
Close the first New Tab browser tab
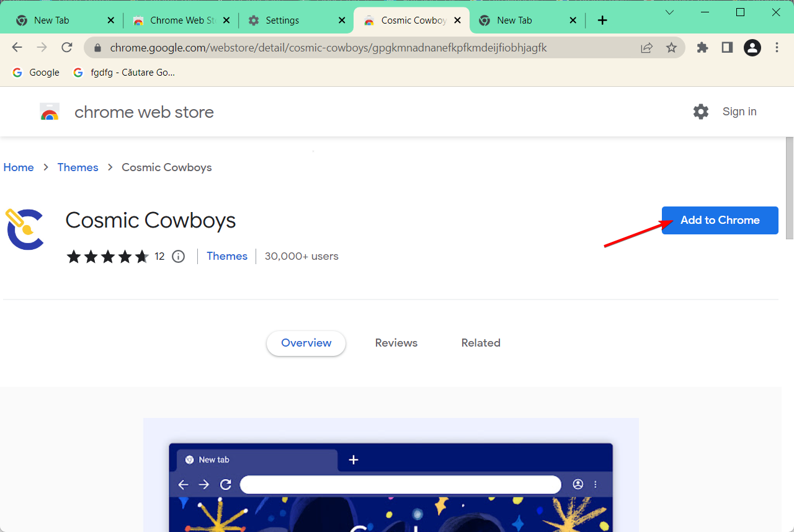(111, 20)
